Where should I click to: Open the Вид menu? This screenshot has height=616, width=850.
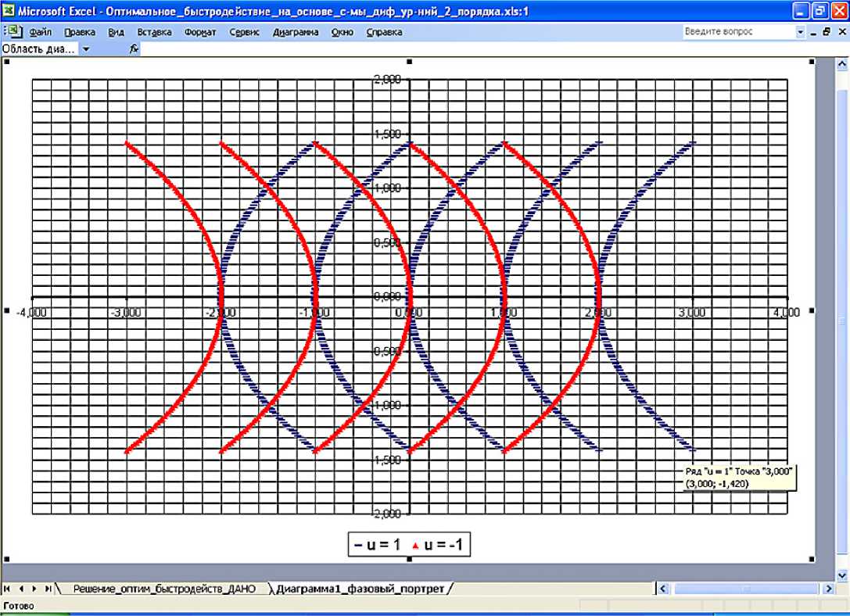pos(116,32)
